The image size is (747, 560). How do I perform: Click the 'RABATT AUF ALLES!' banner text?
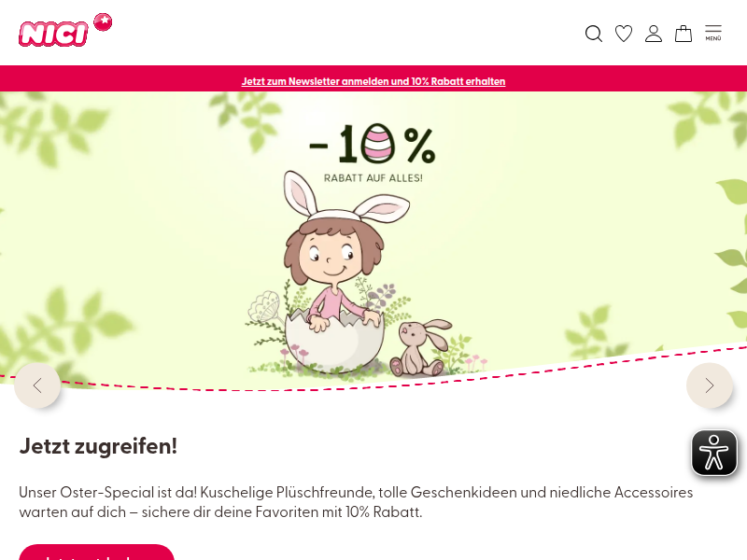pyautogui.click(x=373, y=178)
